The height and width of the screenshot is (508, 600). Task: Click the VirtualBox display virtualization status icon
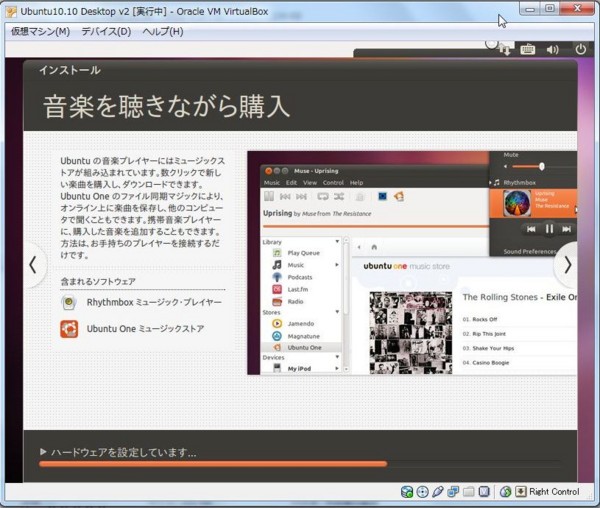tap(484, 492)
